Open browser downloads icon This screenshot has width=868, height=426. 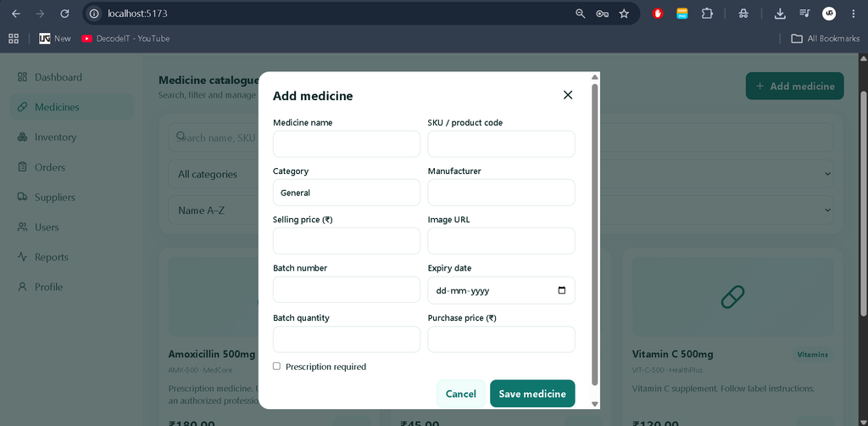(x=780, y=14)
